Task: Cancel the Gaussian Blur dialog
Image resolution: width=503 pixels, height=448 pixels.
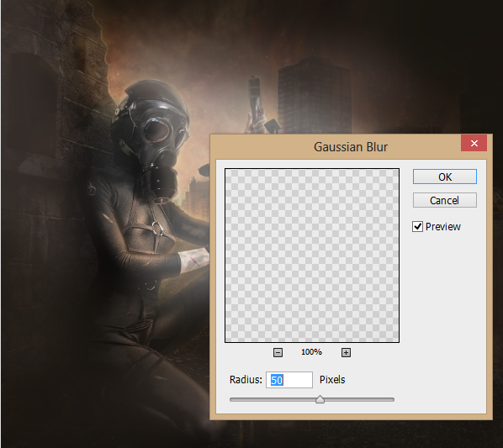Action: point(445,200)
